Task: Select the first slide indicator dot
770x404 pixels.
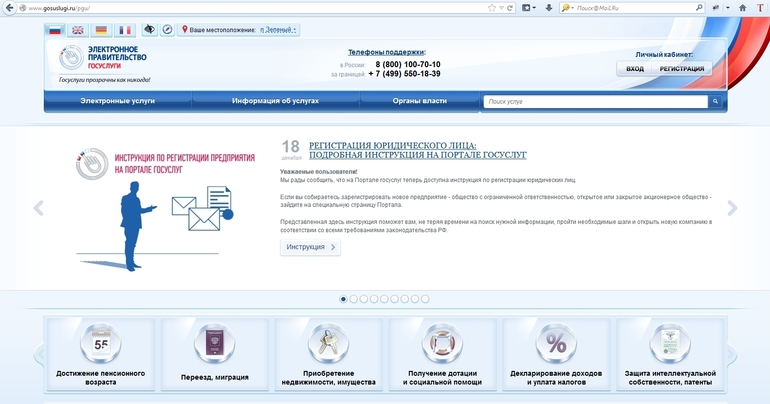Action: pos(343,299)
